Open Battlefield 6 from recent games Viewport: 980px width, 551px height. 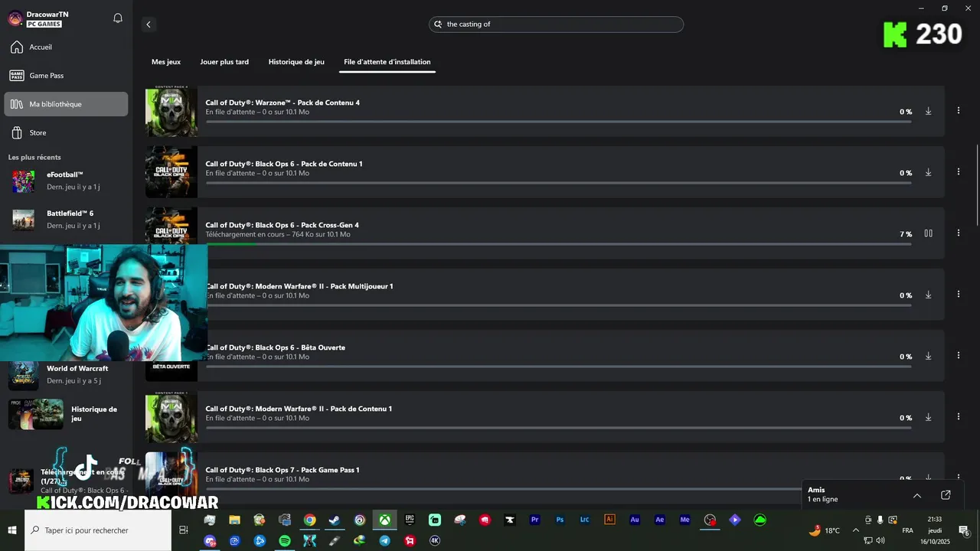click(x=66, y=219)
